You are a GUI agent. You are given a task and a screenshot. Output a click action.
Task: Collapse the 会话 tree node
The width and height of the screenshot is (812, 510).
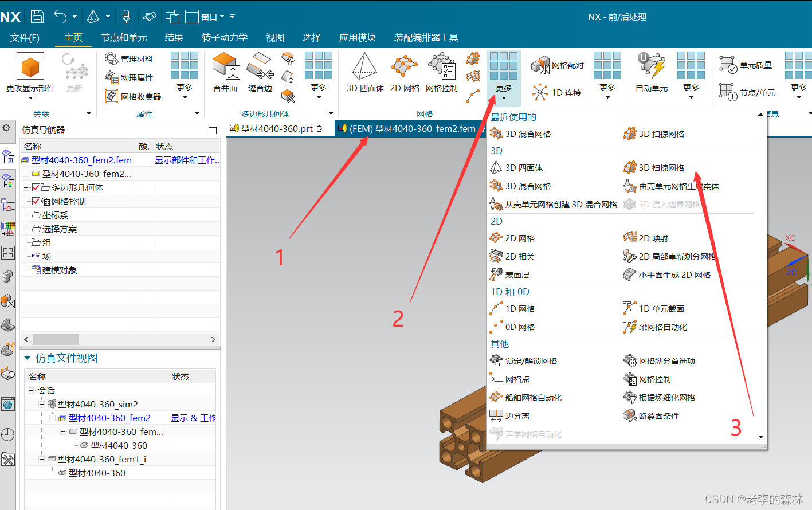[x=31, y=390]
